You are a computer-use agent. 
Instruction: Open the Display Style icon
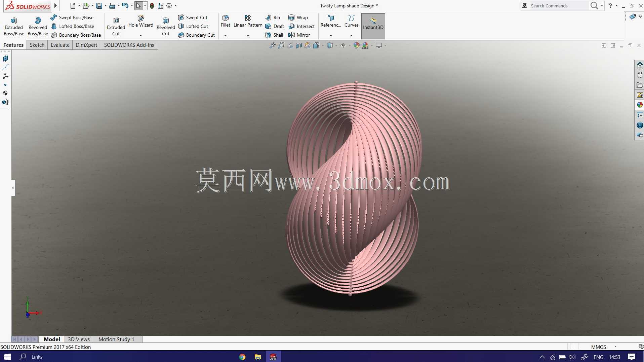(x=330, y=45)
